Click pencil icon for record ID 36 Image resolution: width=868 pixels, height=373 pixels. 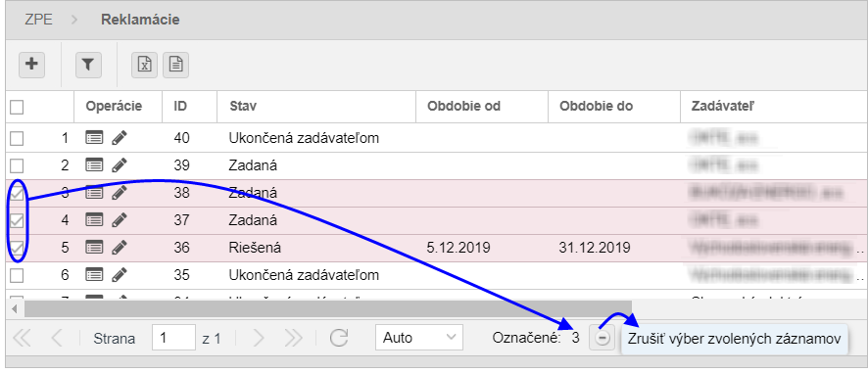point(119,248)
